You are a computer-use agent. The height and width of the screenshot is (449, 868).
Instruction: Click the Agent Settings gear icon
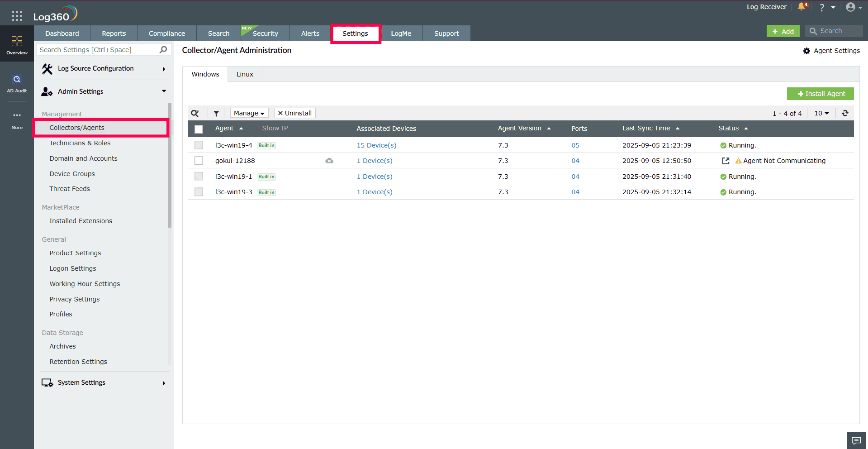coord(806,51)
